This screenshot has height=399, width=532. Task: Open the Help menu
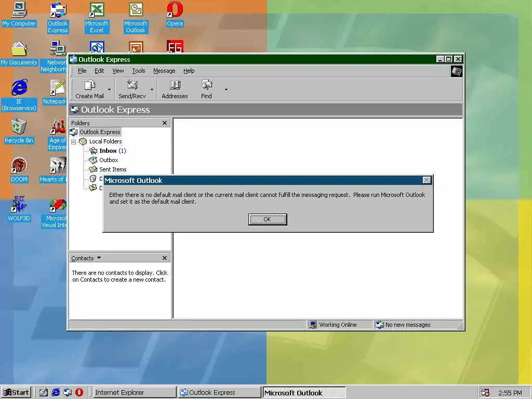[x=189, y=71]
